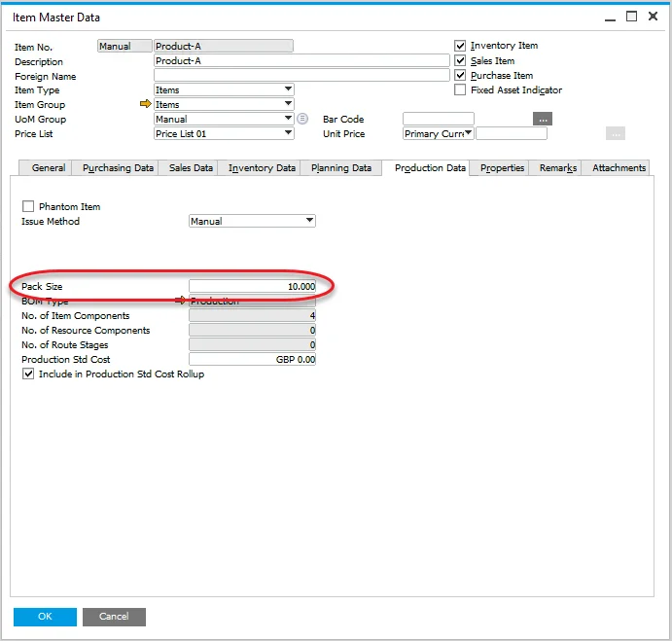
Task: Open the Issue Method dropdown
Action: tap(310, 222)
